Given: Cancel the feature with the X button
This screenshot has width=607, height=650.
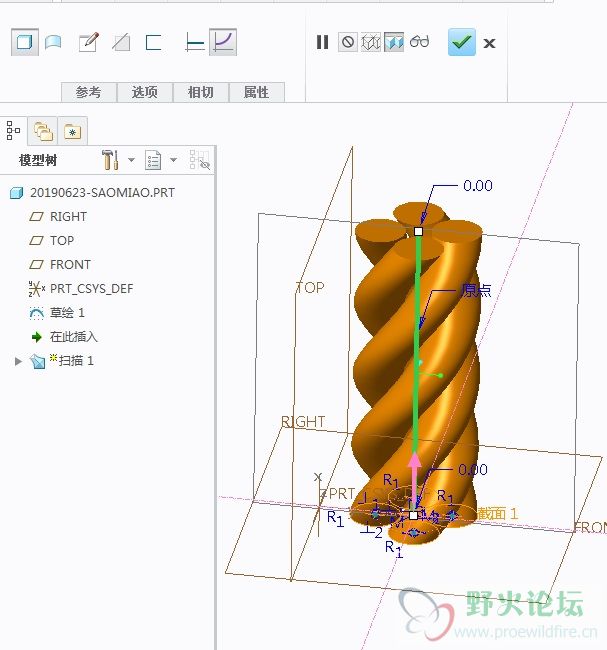Looking at the screenshot, I should coord(489,43).
